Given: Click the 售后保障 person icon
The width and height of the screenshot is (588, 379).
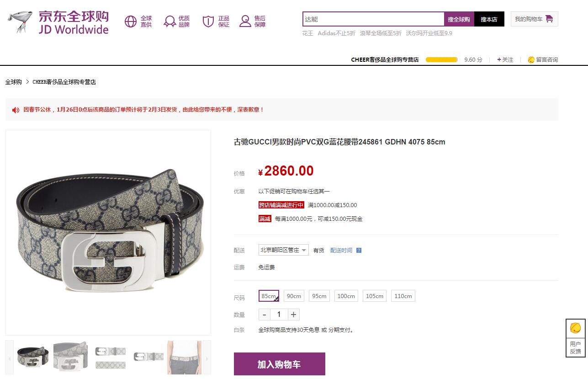Looking at the screenshot, I should 245,21.
